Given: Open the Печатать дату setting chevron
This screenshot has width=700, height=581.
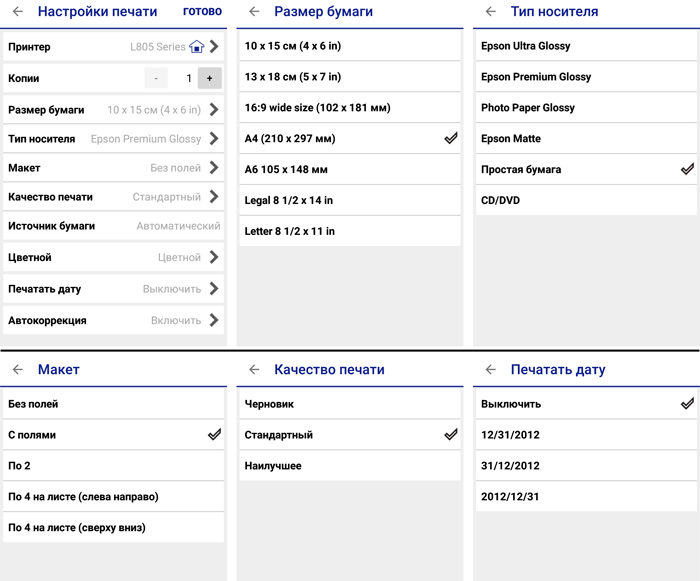Looking at the screenshot, I should pos(214,288).
